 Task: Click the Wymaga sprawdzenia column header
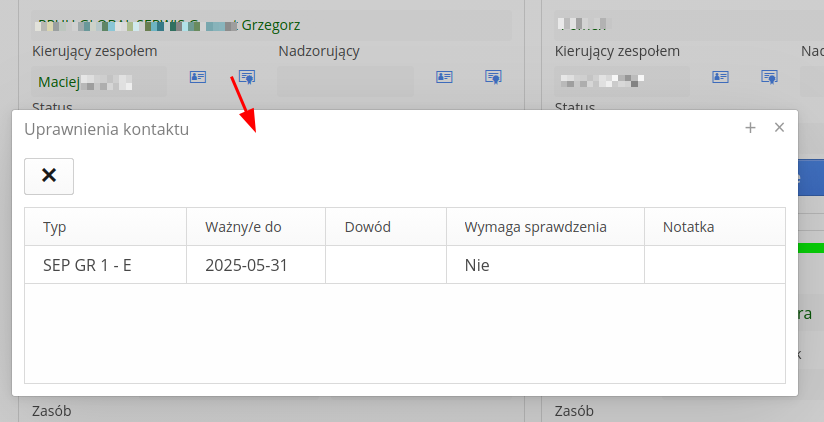click(545, 227)
